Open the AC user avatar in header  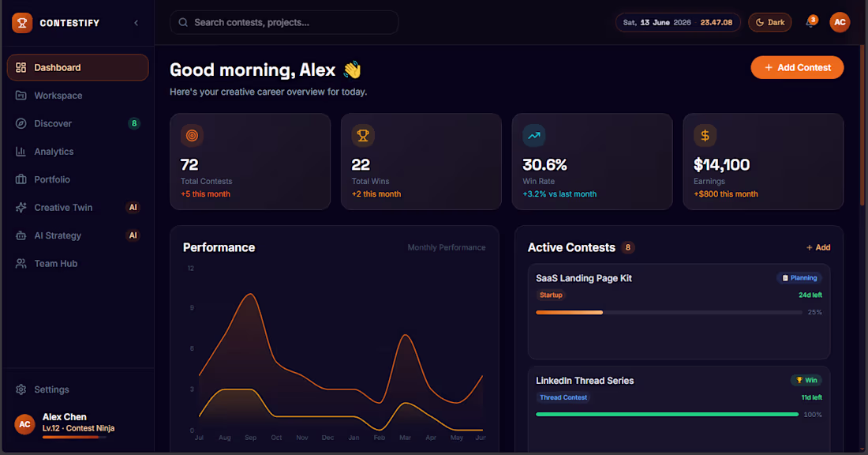pyautogui.click(x=840, y=22)
